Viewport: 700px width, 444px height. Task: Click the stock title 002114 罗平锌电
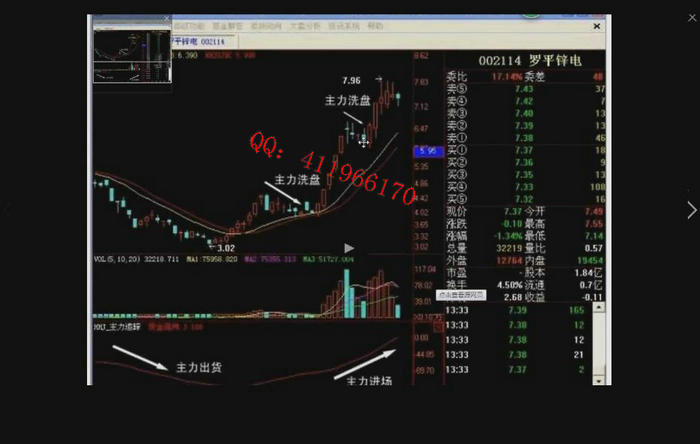[530, 60]
